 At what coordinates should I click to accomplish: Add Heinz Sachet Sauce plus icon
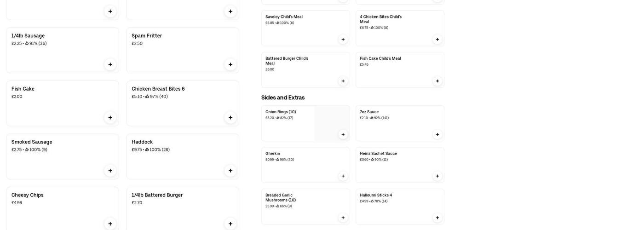click(437, 176)
